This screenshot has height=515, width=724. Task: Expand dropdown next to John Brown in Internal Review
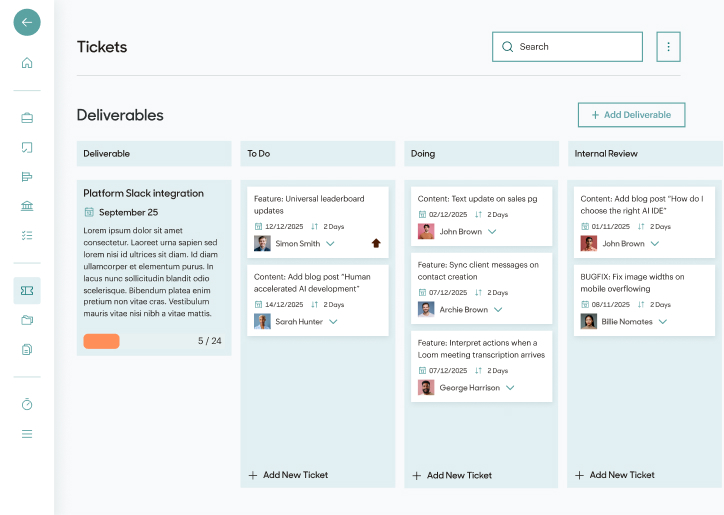click(655, 243)
